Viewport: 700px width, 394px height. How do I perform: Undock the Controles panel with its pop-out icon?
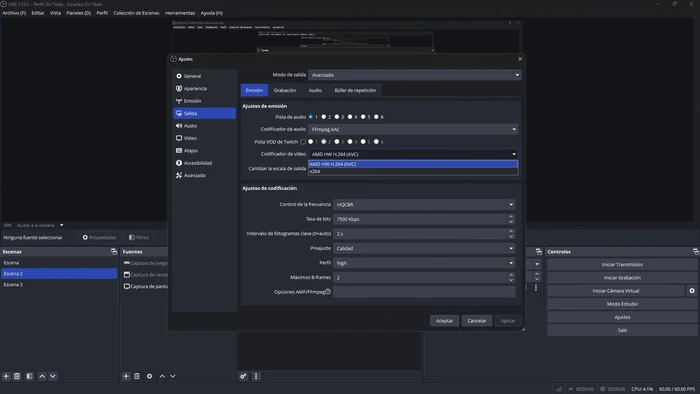pyautogui.click(x=696, y=252)
